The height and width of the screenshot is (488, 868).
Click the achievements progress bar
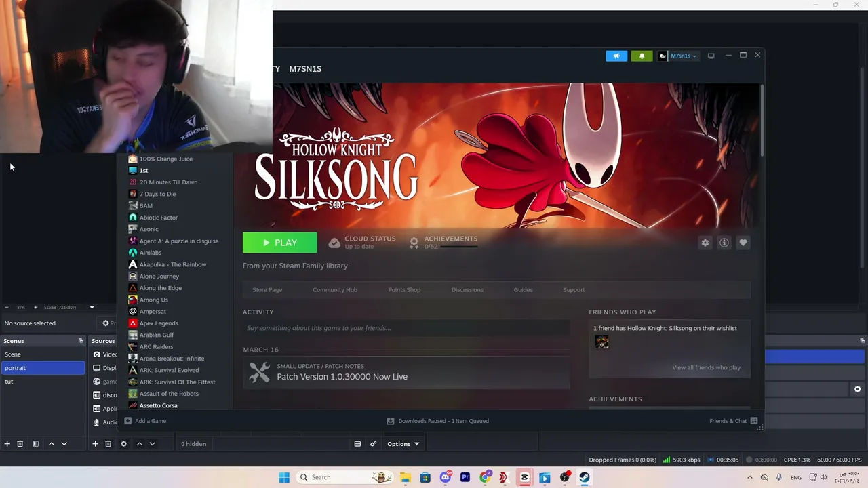click(x=458, y=247)
